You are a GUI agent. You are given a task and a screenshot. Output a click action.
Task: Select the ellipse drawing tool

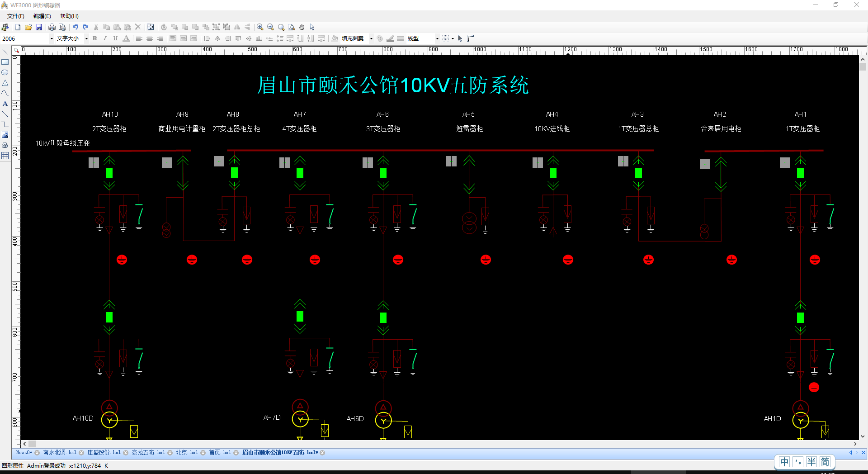(x=5, y=72)
